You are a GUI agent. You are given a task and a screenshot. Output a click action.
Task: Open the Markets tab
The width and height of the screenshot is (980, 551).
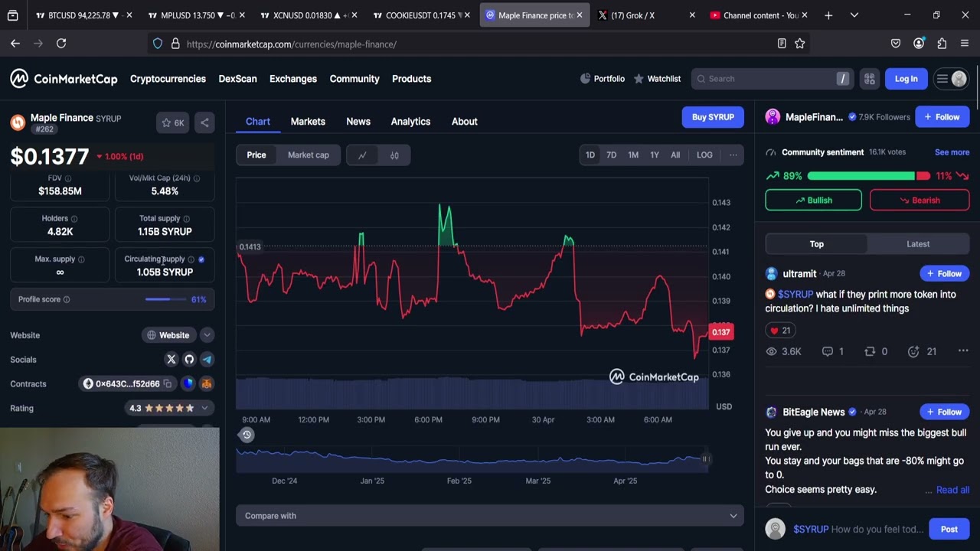[x=308, y=122]
